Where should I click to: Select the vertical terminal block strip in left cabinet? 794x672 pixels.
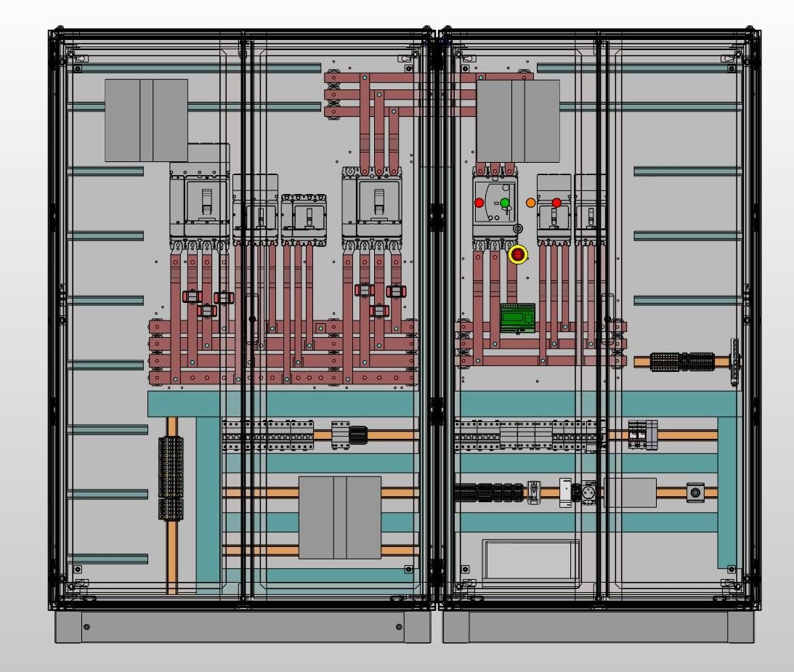[x=171, y=478]
